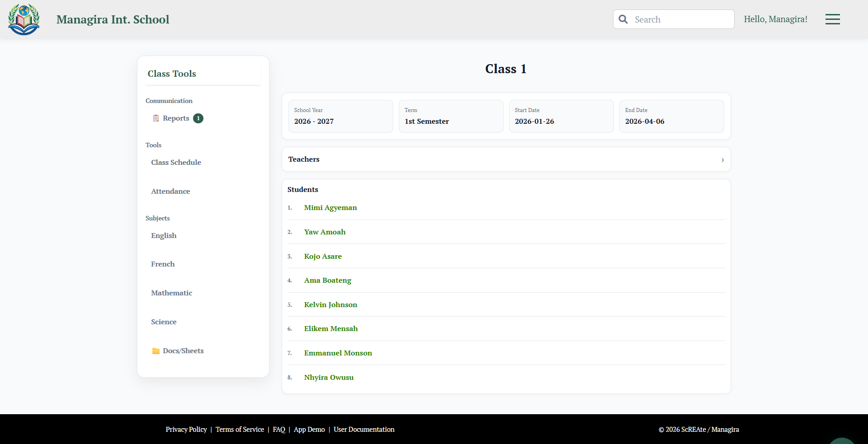Open the Term selector showing 1st Semester

tap(451, 116)
